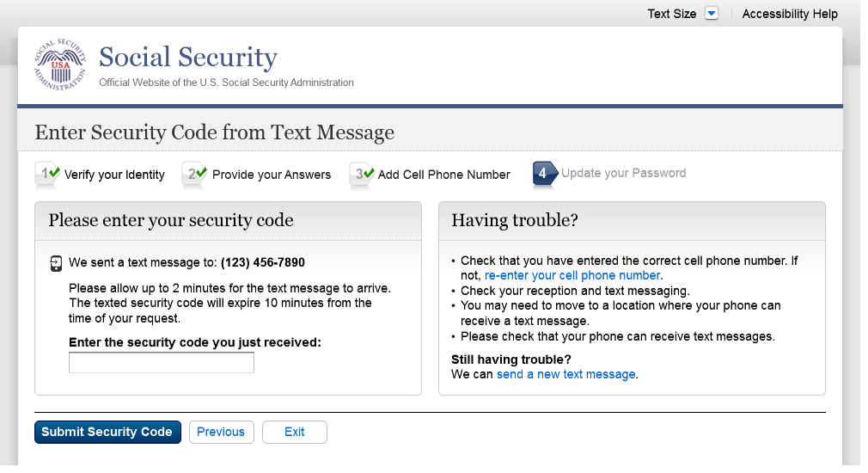Focus the security code input field

click(162, 363)
